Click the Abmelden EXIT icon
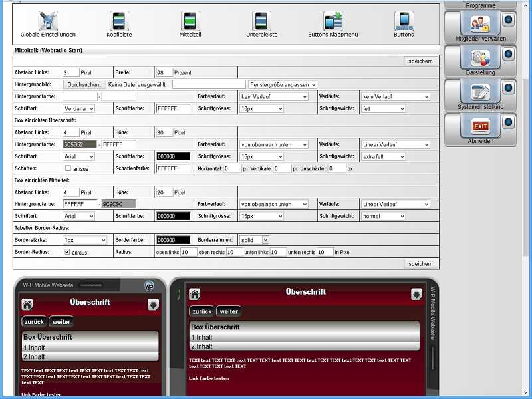The height and width of the screenshot is (399, 532). point(480,125)
